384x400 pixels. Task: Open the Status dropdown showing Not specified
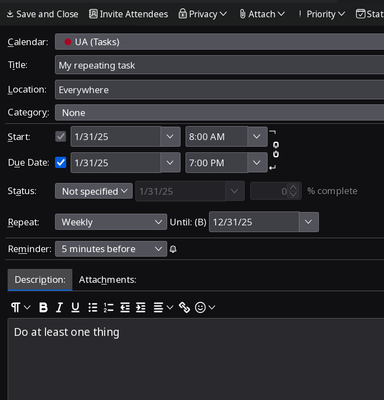click(x=94, y=191)
